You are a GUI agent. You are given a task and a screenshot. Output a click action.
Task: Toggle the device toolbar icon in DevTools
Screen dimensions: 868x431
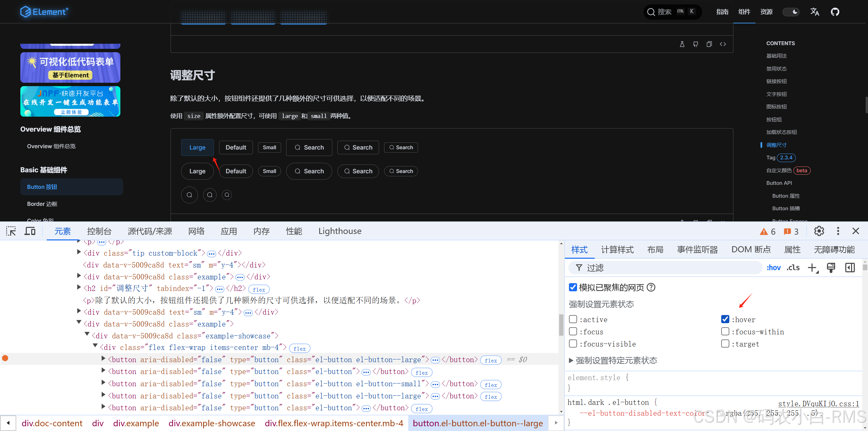click(30, 231)
